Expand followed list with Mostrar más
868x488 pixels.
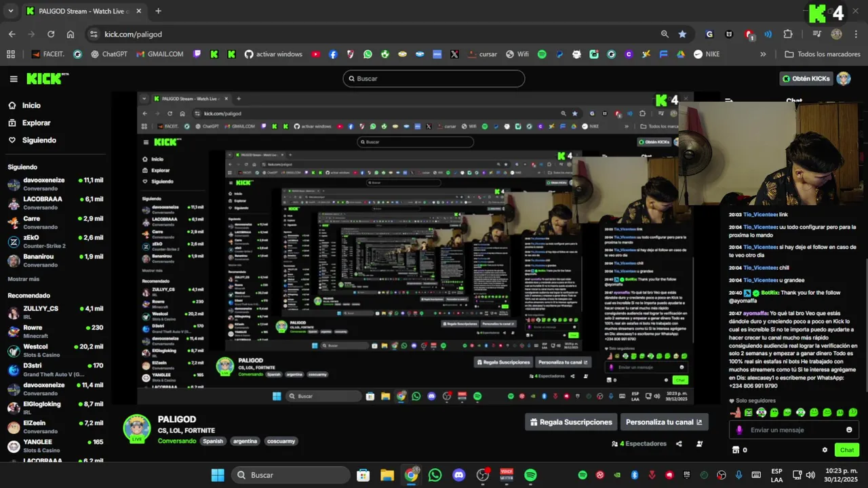(x=24, y=279)
